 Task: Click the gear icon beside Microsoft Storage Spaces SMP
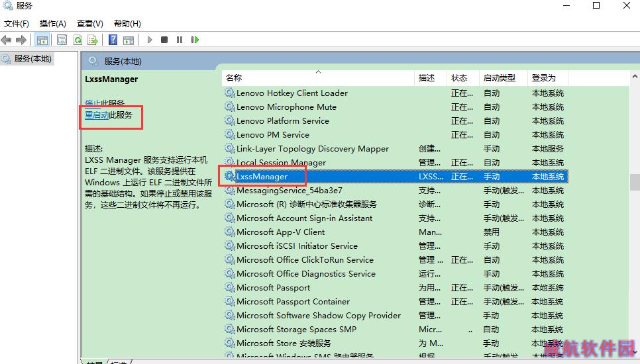pyautogui.click(x=230, y=329)
